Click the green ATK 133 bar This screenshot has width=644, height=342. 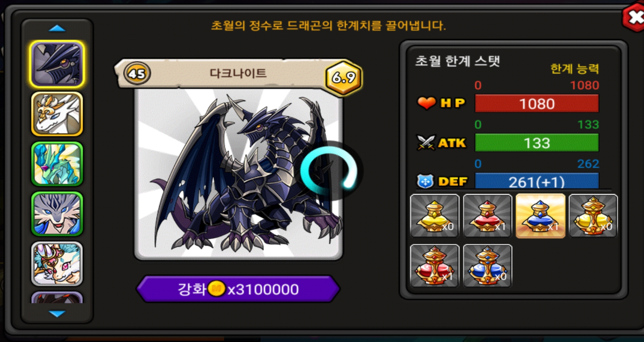tap(537, 143)
